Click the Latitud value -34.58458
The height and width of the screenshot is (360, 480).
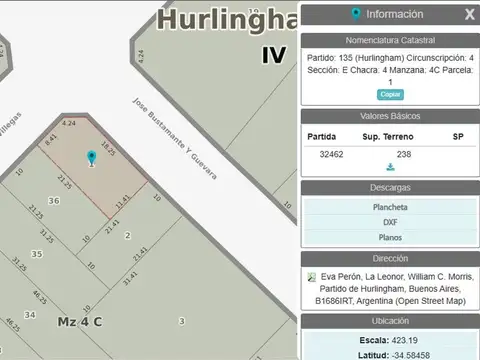[411, 355]
